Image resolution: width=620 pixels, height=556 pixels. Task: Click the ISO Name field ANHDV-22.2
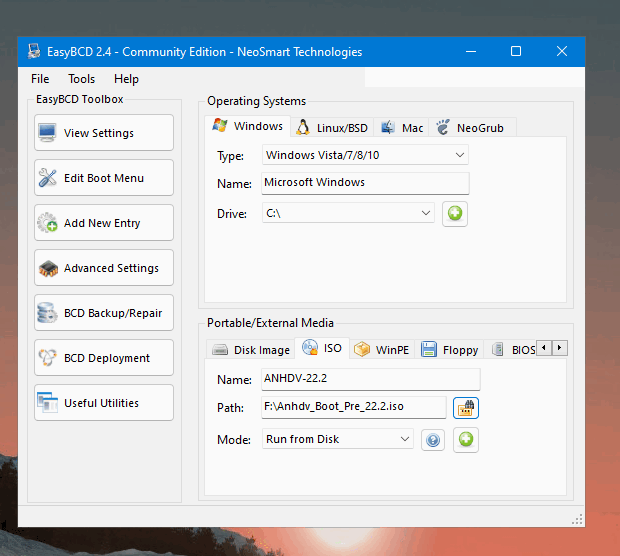click(x=371, y=379)
